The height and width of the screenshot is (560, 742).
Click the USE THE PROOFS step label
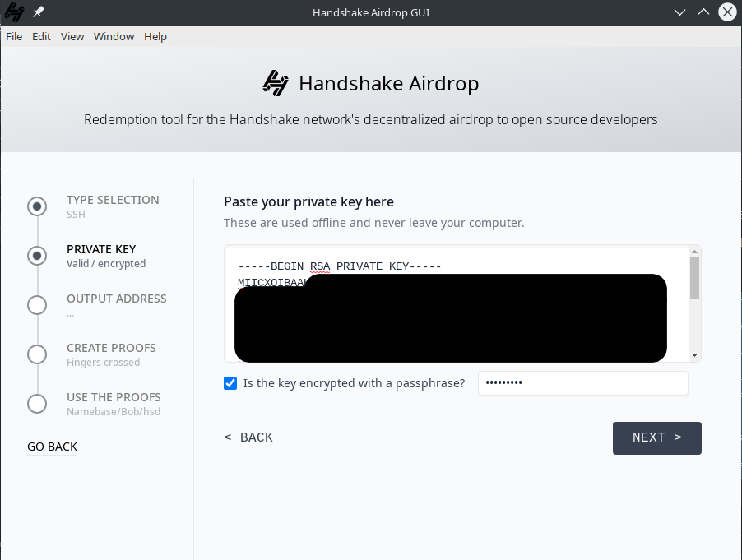(x=114, y=397)
